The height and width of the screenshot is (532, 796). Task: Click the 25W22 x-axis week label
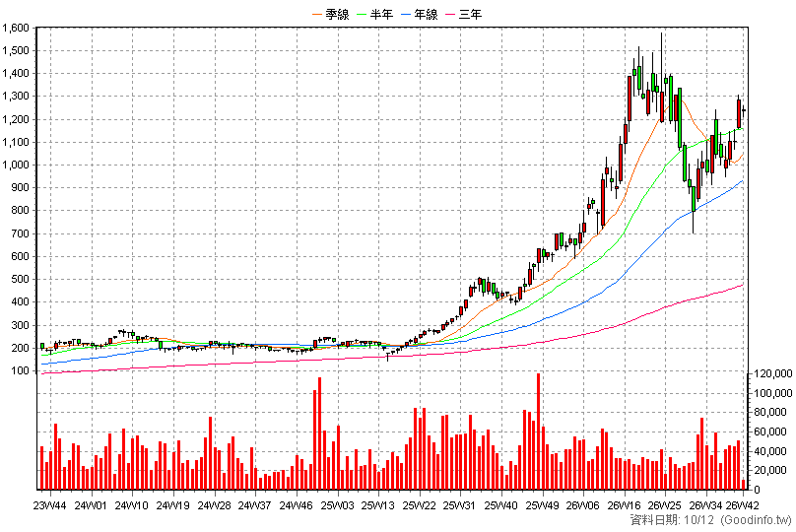pyautogui.click(x=419, y=505)
